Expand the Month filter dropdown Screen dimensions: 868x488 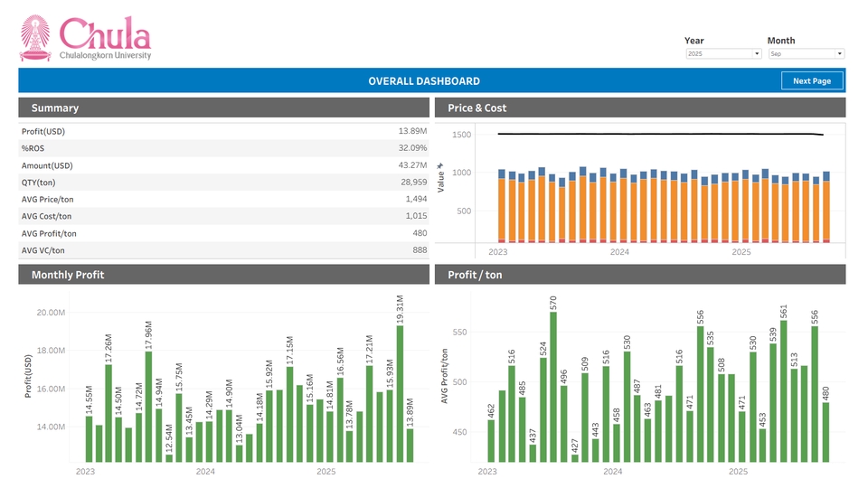pyautogui.click(x=806, y=54)
